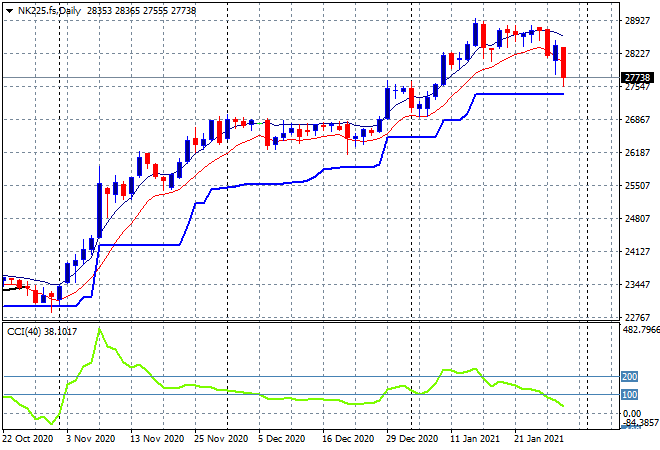Click the 24807 price axis label

click(x=637, y=218)
